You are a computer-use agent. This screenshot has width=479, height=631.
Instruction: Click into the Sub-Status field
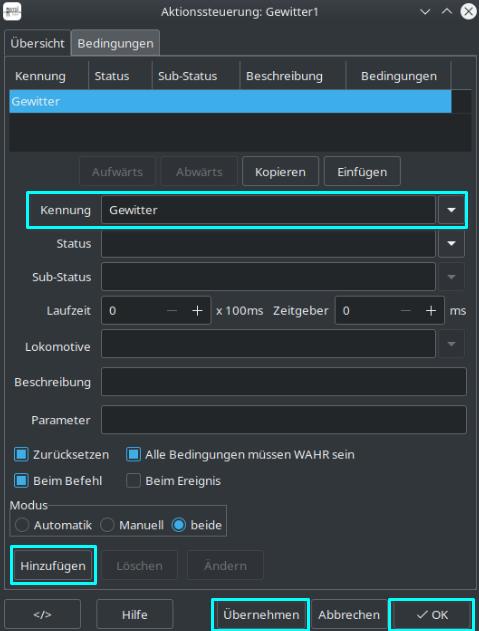pos(268,277)
